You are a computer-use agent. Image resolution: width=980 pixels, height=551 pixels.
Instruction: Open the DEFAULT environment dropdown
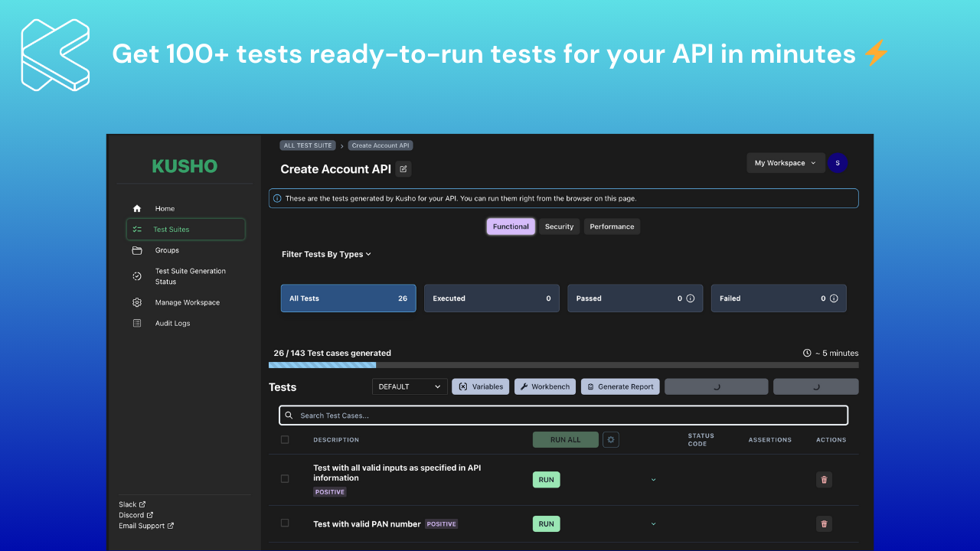pyautogui.click(x=410, y=386)
